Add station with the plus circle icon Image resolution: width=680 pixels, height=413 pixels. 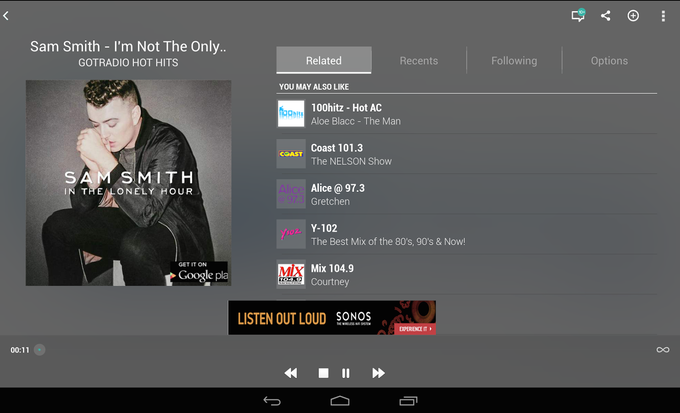[633, 16]
